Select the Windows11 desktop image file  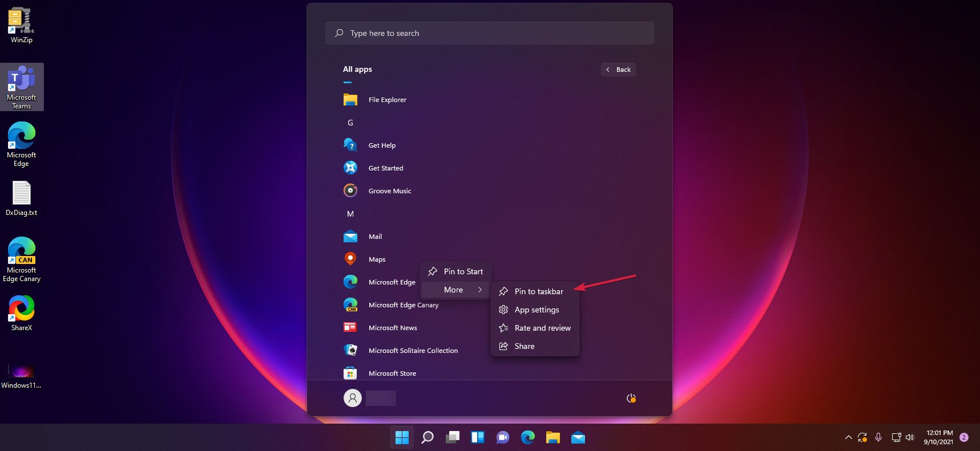22,376
